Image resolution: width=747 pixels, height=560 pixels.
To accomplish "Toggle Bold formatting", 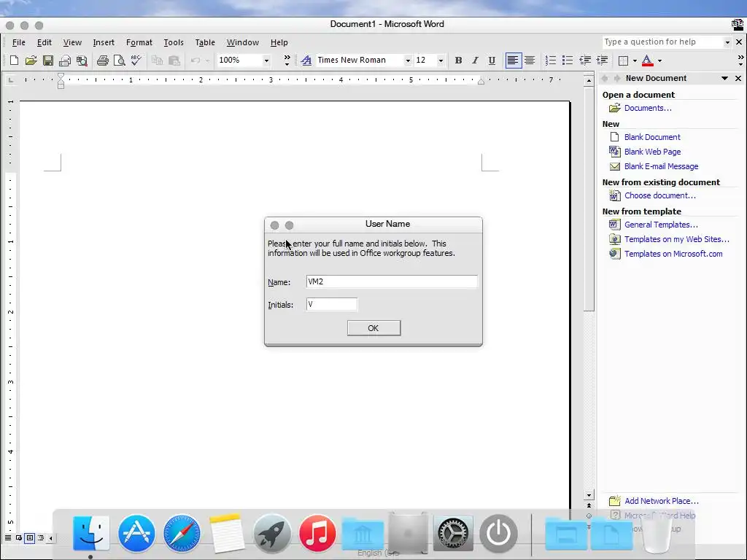I will click(458, 61).
